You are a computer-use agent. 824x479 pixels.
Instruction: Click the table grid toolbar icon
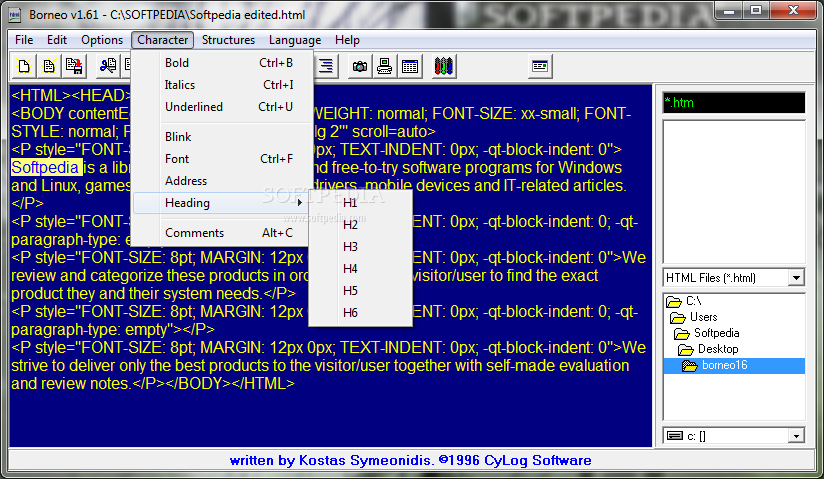click(x=410, y=66)
